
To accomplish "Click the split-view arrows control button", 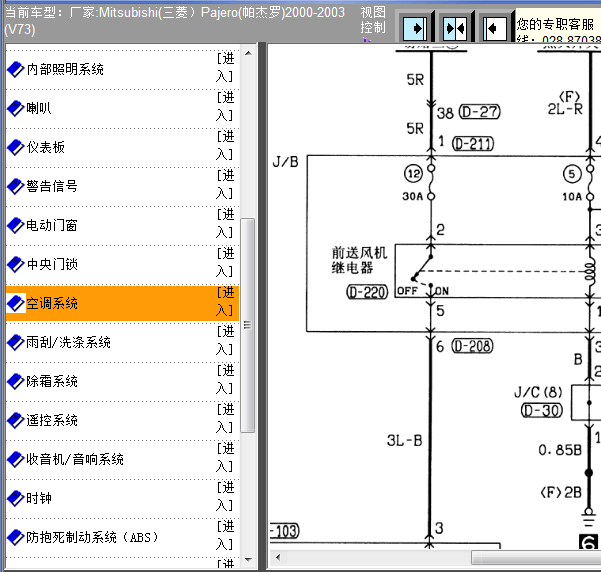I will 455,28.
